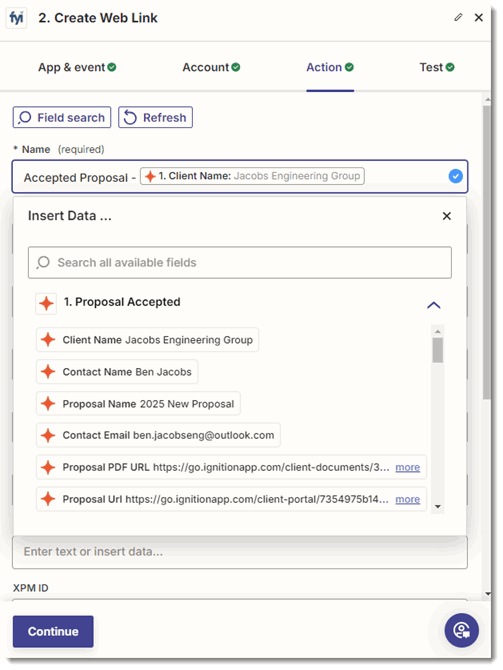Click the star icon beside Proposal PDF URL
The width and height of the screenshot is (503, 670).
pyautogui.click(x=48, y=467)
